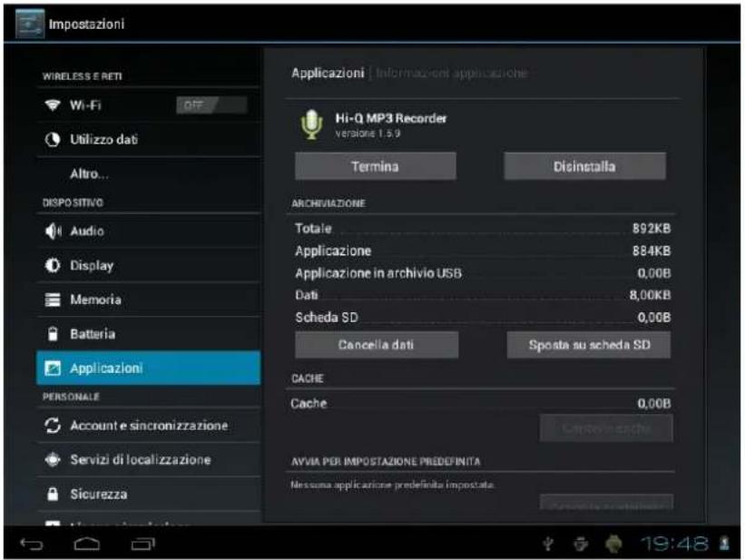Tap the 19:48 clock in system bar

pos(675,543)
